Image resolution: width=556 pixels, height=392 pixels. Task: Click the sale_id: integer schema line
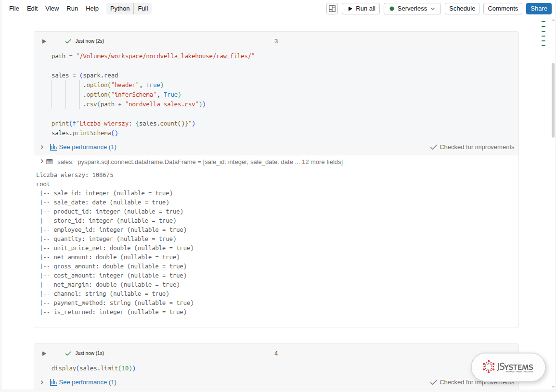tap(106, 193)
